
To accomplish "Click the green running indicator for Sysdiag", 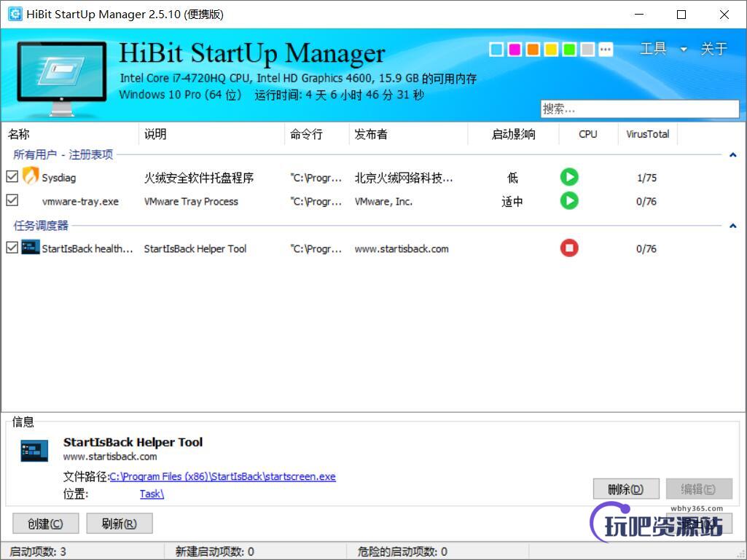I will click(569, 177).
